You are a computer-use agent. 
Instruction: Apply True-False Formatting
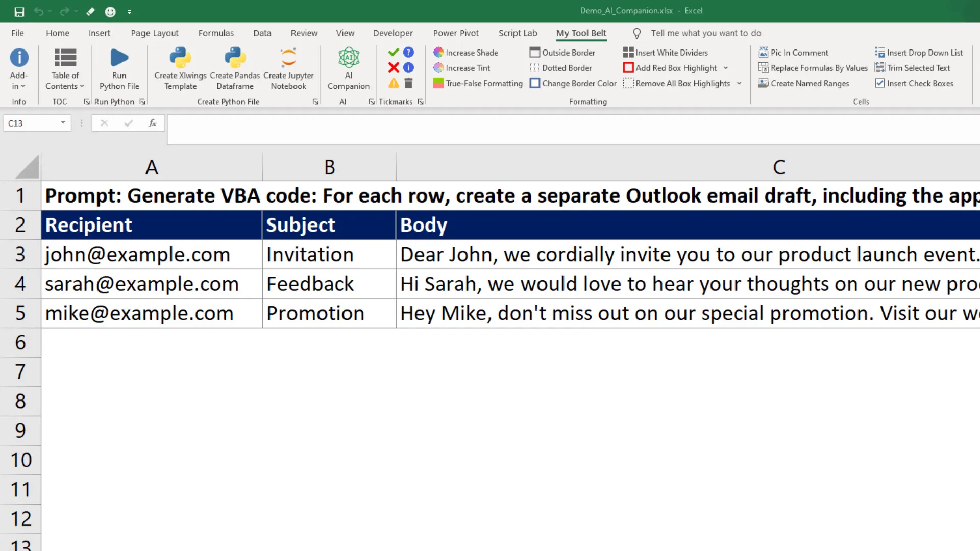click(477, 83)
